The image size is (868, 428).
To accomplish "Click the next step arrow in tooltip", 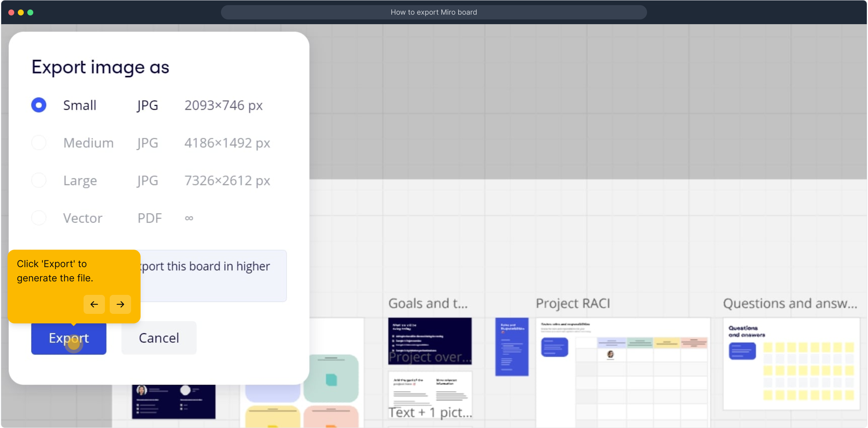I will point(120,304).
